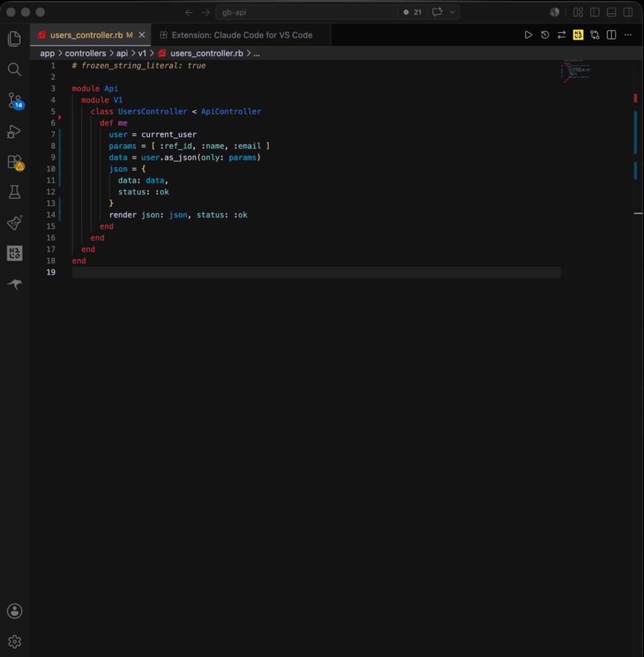Click line number 19 in the gutter
Image resolution: width=644 pixels, height=657 pixels.
pos(50,272)
